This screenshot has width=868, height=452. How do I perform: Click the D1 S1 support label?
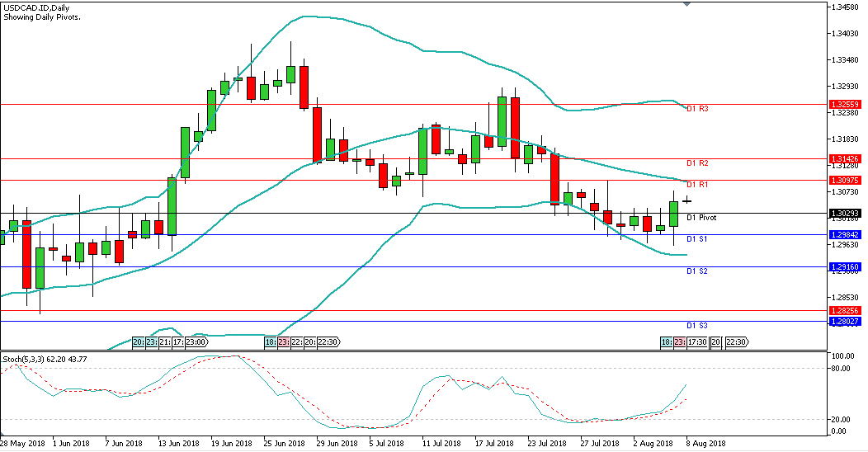tap(697, 239)
